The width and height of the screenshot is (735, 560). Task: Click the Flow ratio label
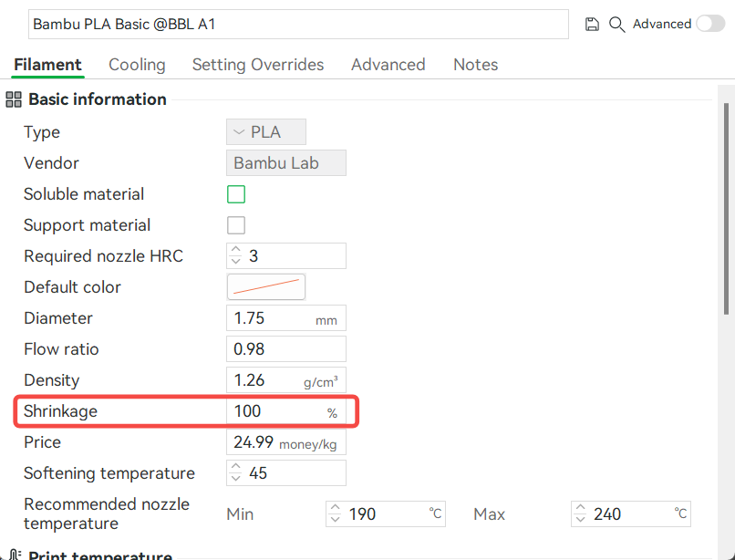61,349
